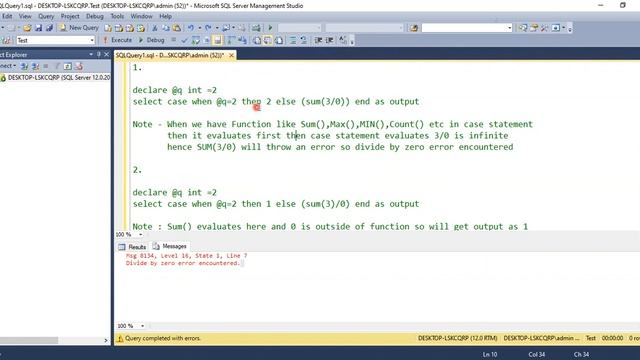
Task: Click Object Explorer Refresh icon
Action: 67,66
